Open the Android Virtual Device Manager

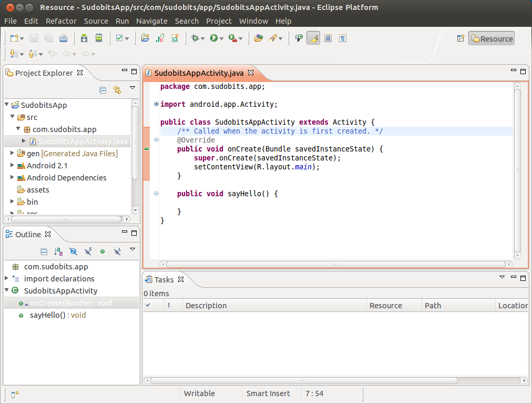(x=98, y=38)
